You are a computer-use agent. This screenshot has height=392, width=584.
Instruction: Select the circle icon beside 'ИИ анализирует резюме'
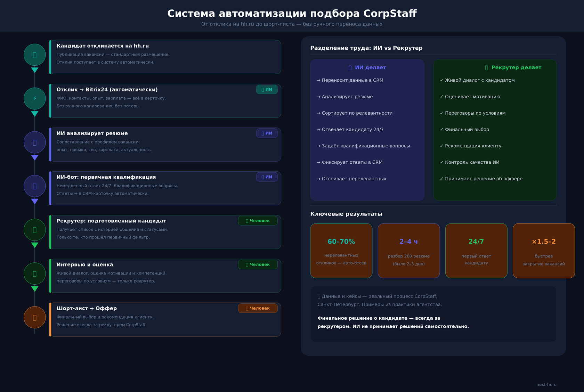coord(35,142)
